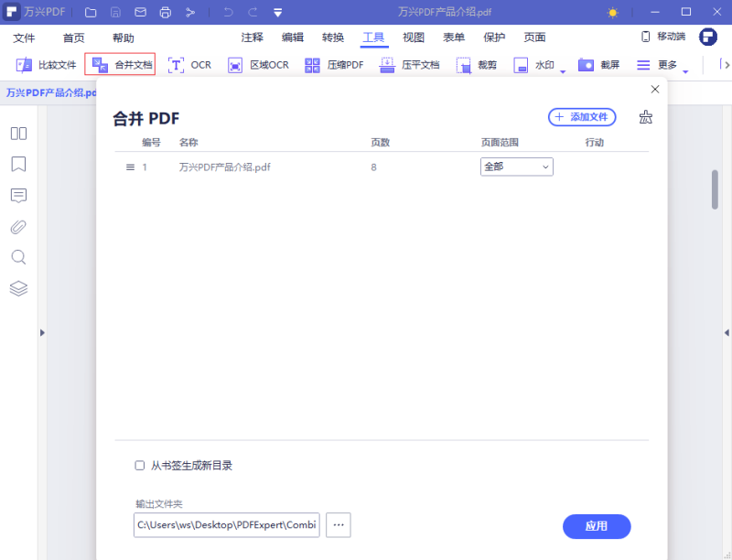Click the 合并文档 tool
Image resolution: width=732 pixels, height=560 pixels.
(x=120, y=64)
